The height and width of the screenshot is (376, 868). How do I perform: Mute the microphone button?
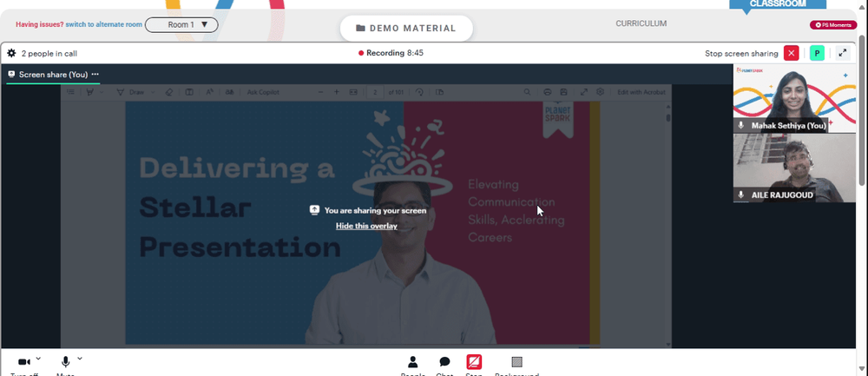[x=65, y=362]
